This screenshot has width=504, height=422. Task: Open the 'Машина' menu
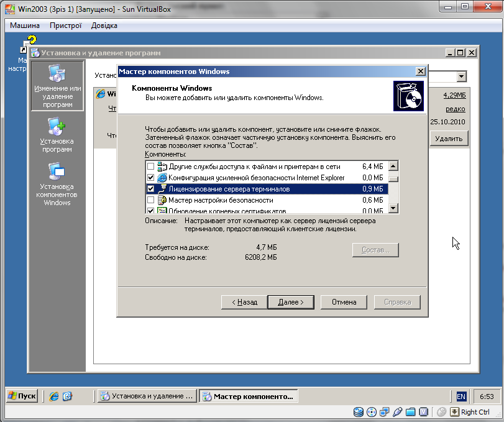pyautogui.click(x=25, y=25)
